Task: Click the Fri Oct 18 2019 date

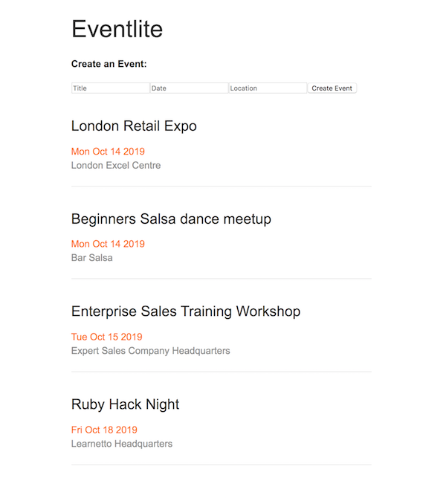Action: point(104,430)
